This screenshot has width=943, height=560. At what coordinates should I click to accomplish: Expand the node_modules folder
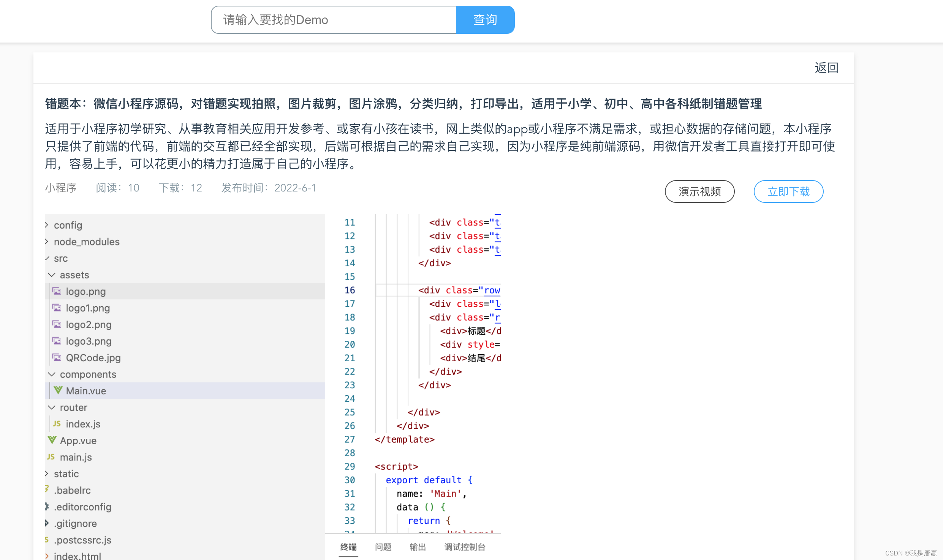[x=47, y=242]
